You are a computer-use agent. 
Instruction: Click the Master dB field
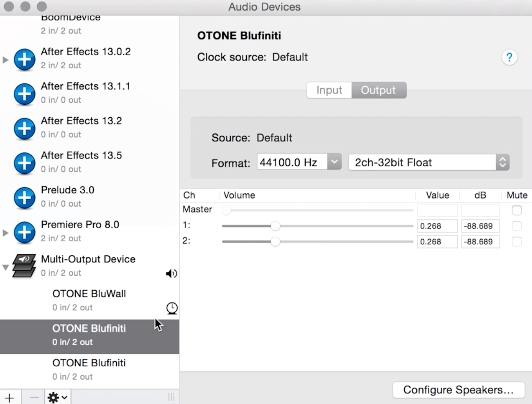pos(480,210)
